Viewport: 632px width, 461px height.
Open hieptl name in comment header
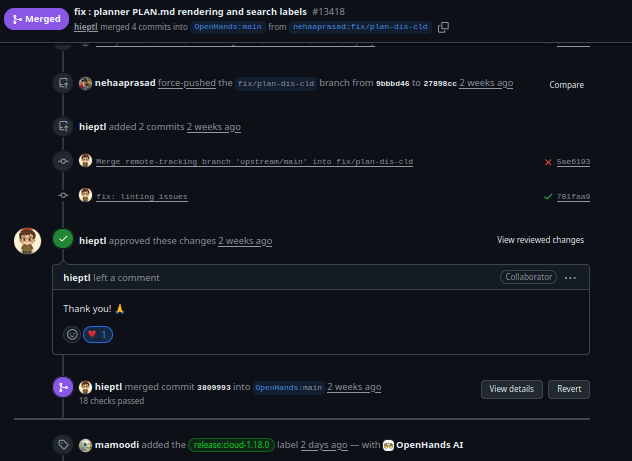77,278
